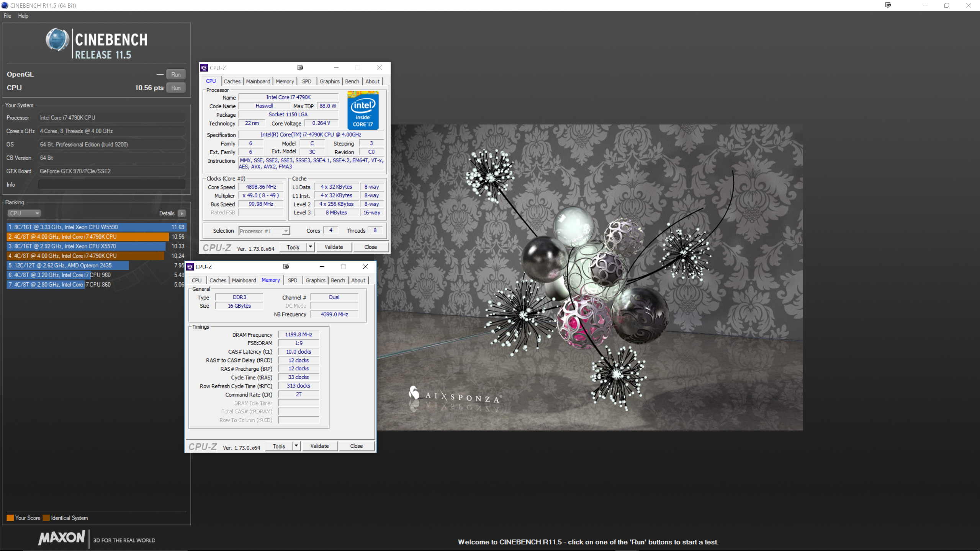
Task: Switch to Memory tab in upper CPU-Z
Action: click(x=285, y=81)
